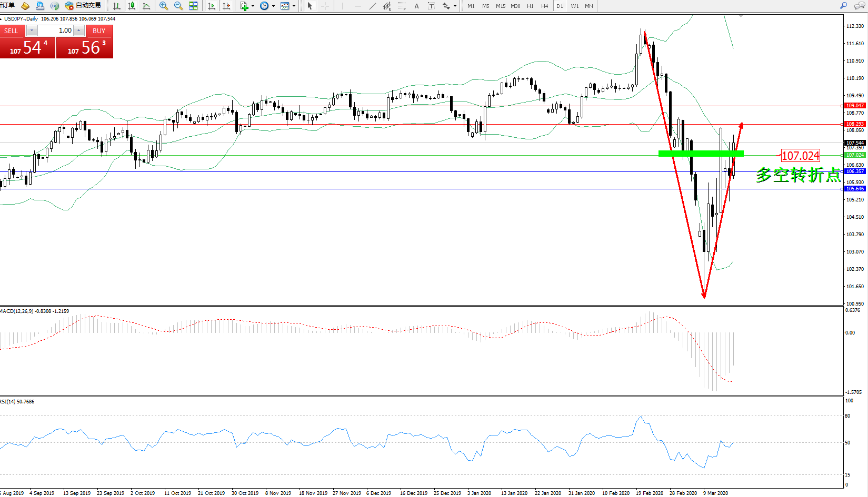
Task: Open the search magnifier in toolbar
Action: 843,6
